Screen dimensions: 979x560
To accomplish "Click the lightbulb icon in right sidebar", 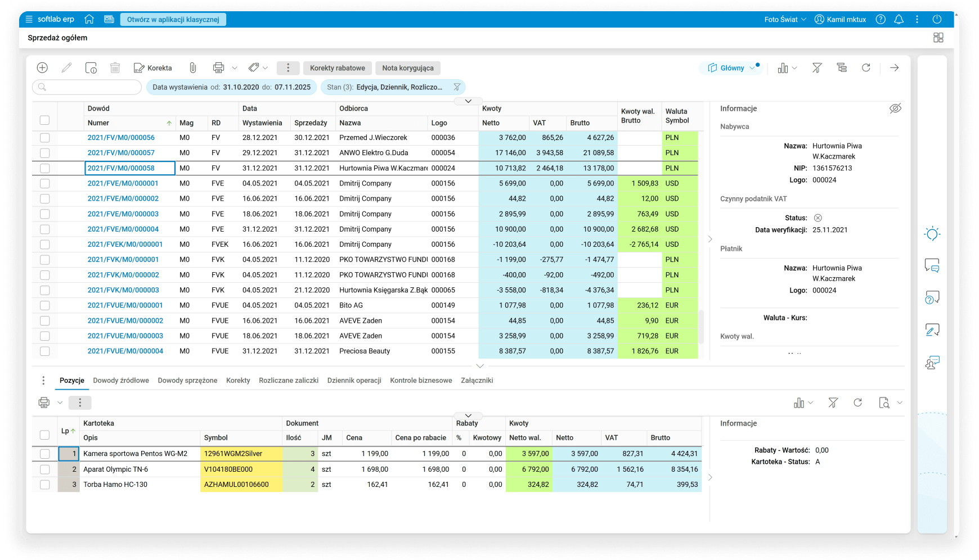I will coord(932,234).
